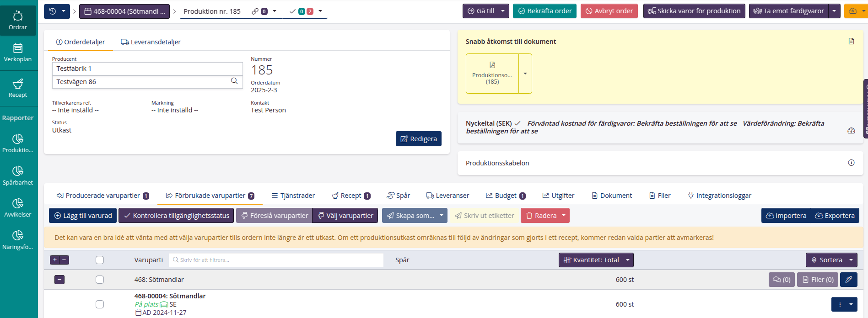Select the 468-00004 Sötmandlar batch checkbox
Viewport: 868px width, 318px height.
point(100,304)
